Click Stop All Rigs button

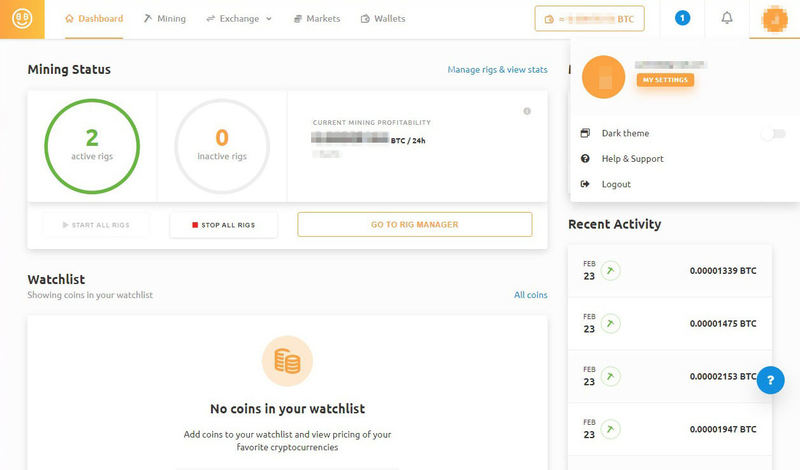pyautogui.click(x=223, y=225)
